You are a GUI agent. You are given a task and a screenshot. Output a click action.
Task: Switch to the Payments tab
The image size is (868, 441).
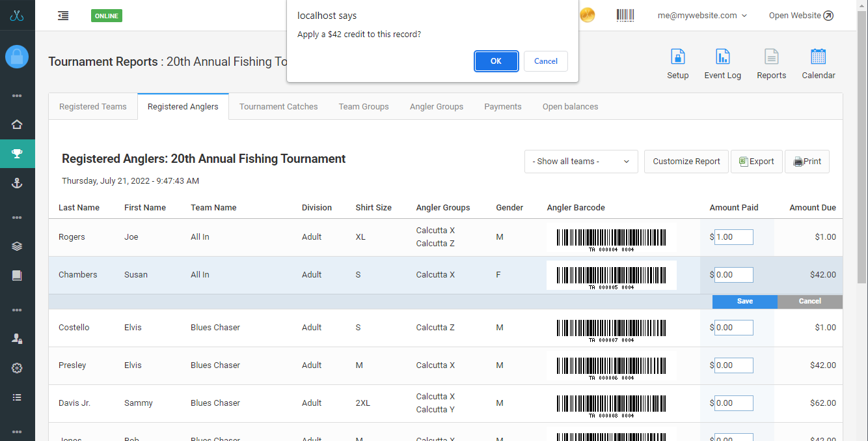point(503,107)
